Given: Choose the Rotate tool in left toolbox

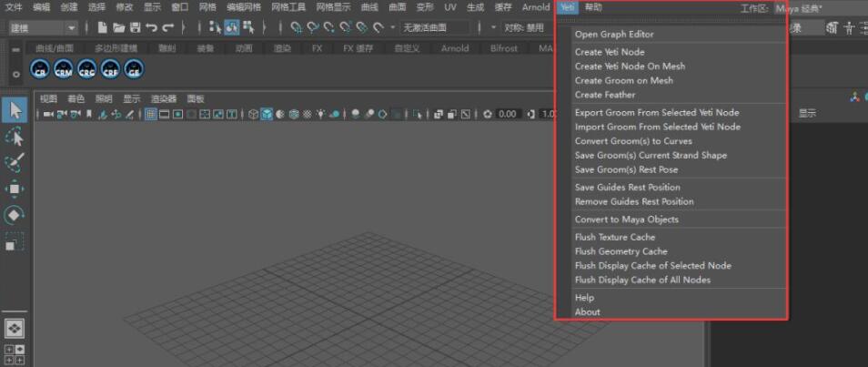Looking at the screenshot, I should click(15, 216).
